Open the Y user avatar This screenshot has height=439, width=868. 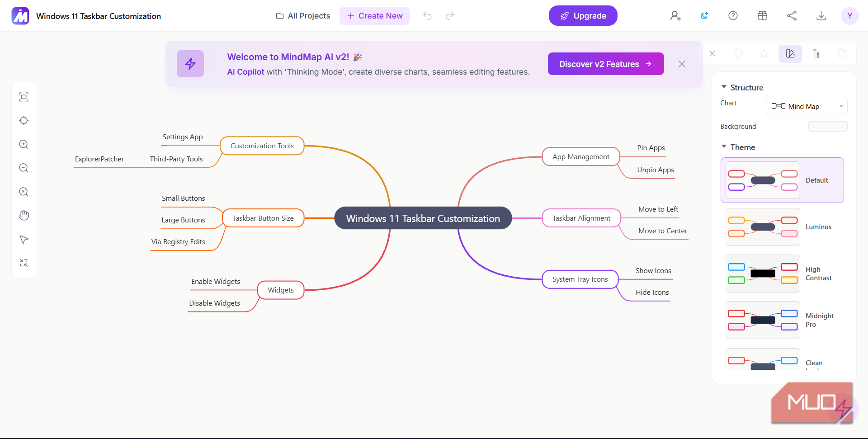850,16
